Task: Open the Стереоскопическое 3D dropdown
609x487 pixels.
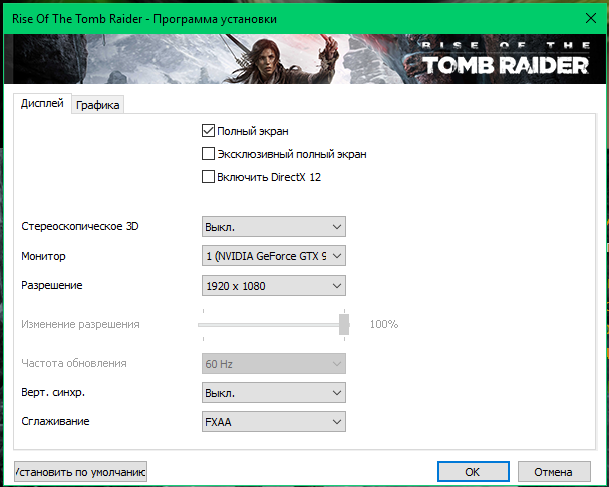Action: (274, 226)
